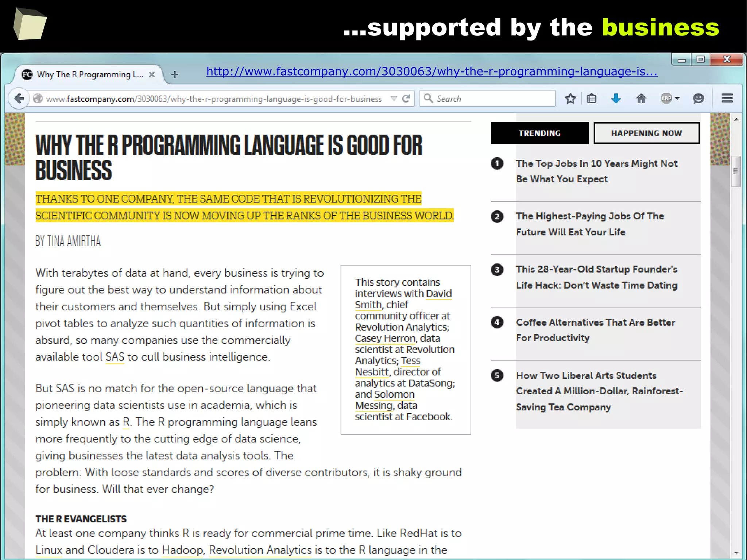Switch to the HAPPENING NOW tab
This screenshot has height=560, width=747.
coord(646,133)
